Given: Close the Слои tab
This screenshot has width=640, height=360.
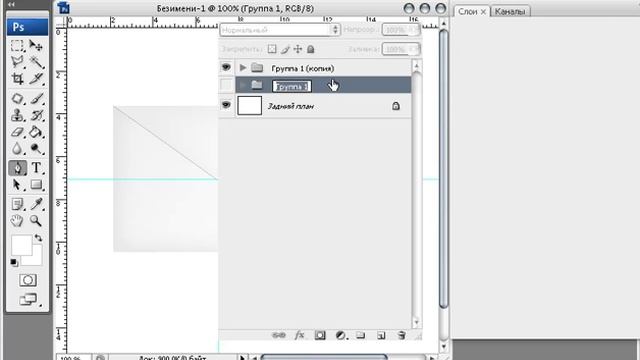Looking at the screenshot, I should click(x=483, y=12).
